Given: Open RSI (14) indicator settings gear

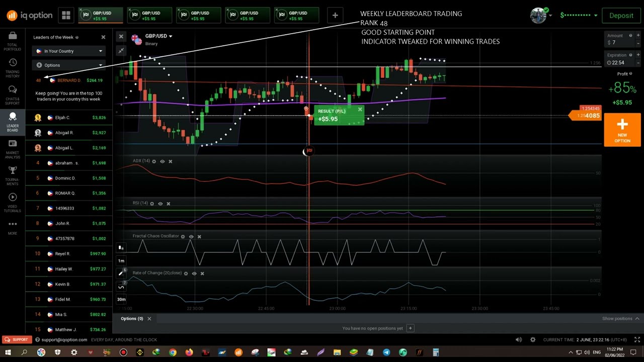Looking at the screenshot, I should click(x=152, y=204).
